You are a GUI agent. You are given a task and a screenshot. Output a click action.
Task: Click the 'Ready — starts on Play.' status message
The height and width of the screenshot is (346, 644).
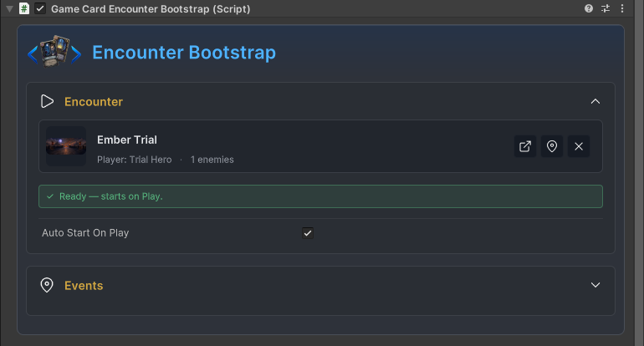320,196
